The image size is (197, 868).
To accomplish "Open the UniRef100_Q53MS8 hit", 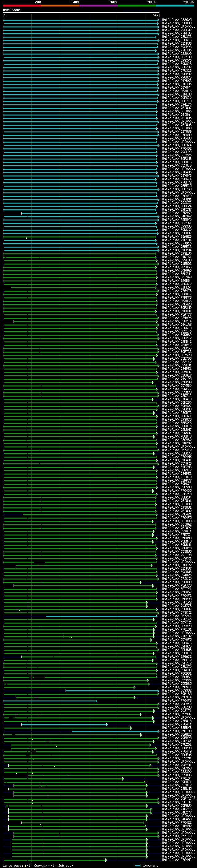I will 177,392.
